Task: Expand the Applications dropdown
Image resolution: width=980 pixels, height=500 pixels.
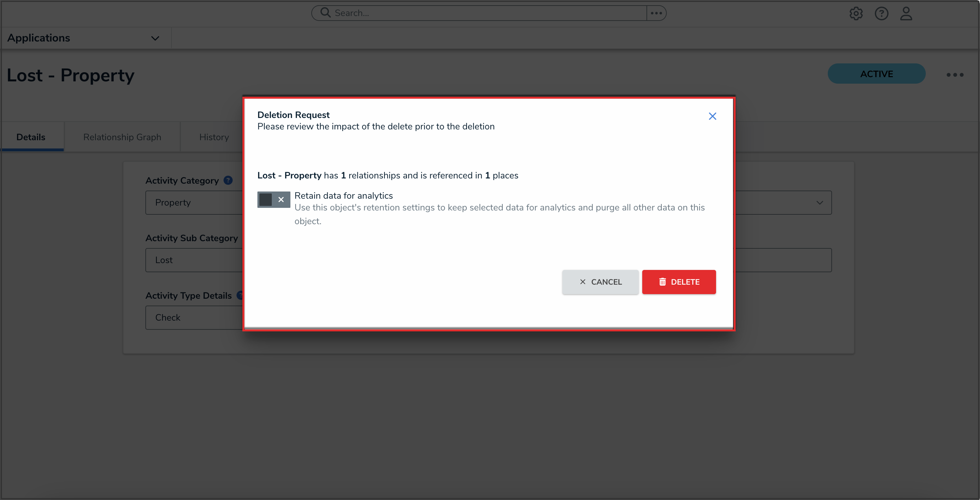Action: pyautogui.click(x=155, y=38)
